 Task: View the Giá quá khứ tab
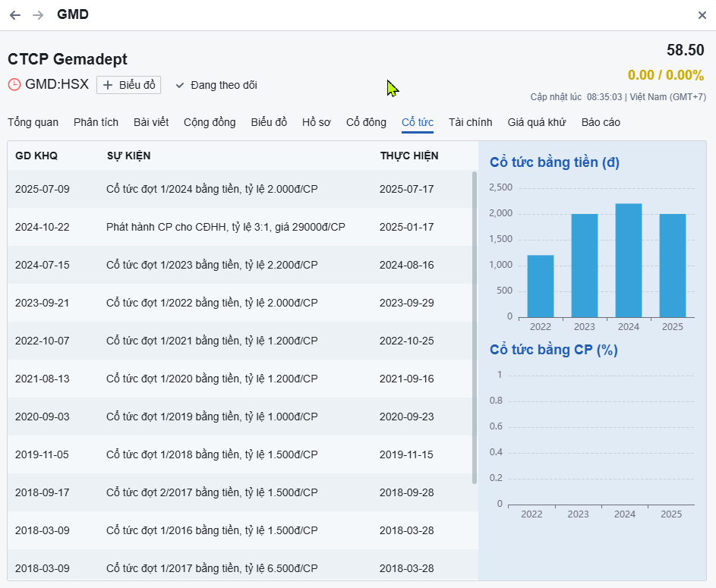pos(536,122)
